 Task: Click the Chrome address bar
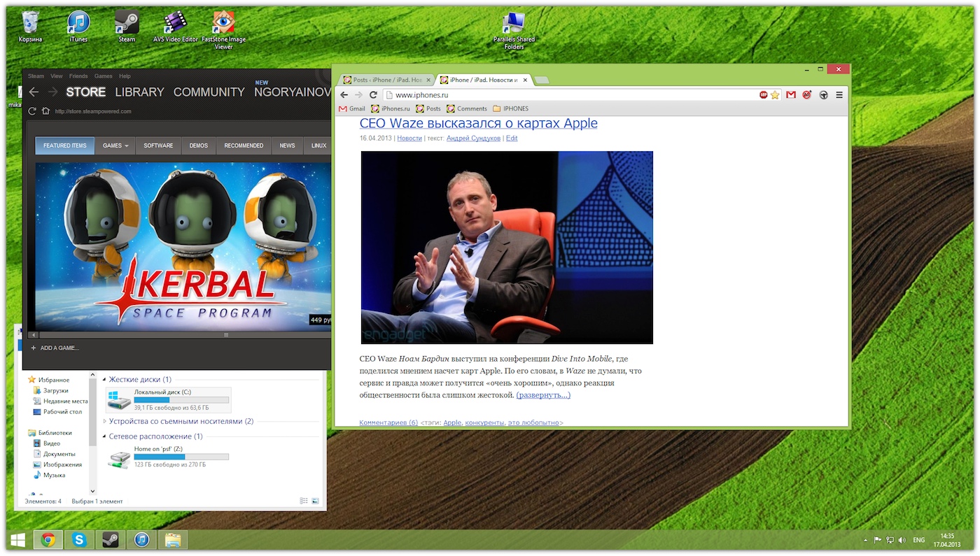(570, 95)
